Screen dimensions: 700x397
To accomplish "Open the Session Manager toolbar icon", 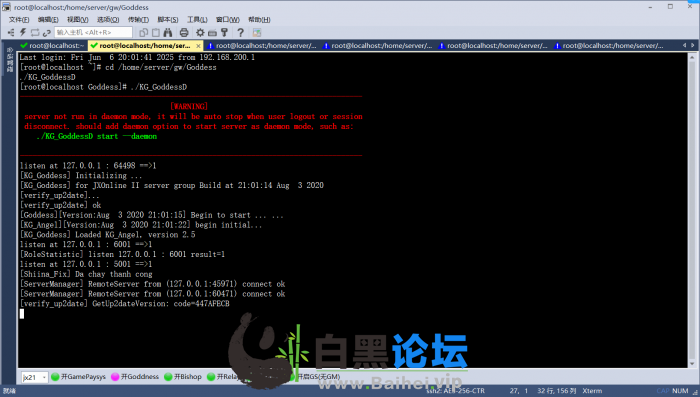I will [11, 32].
